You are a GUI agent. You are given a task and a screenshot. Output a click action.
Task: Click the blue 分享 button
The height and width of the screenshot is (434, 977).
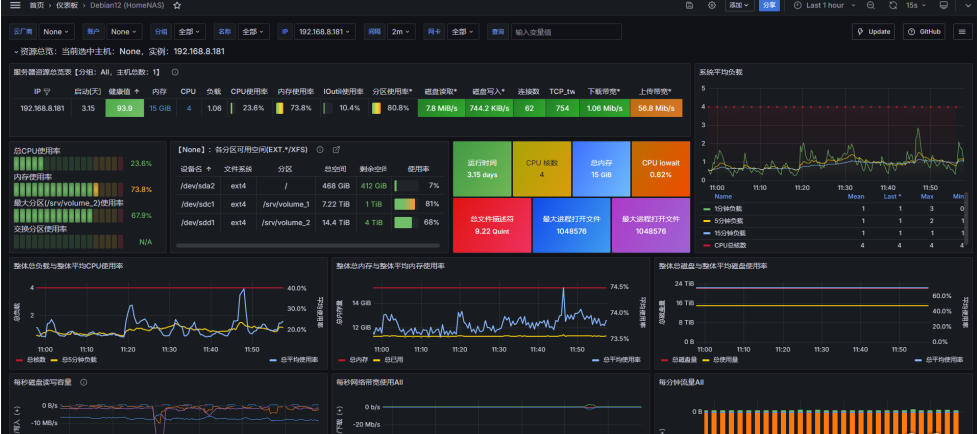coord(770,5)
